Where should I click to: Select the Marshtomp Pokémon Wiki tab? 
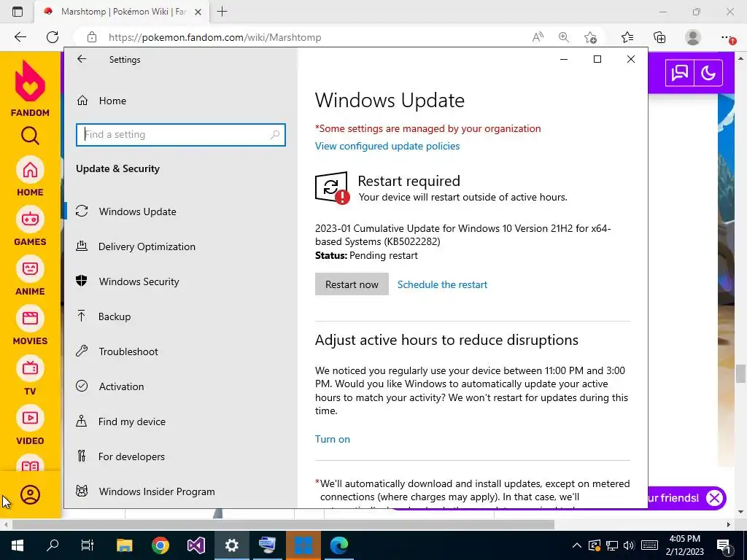(122, 12)
